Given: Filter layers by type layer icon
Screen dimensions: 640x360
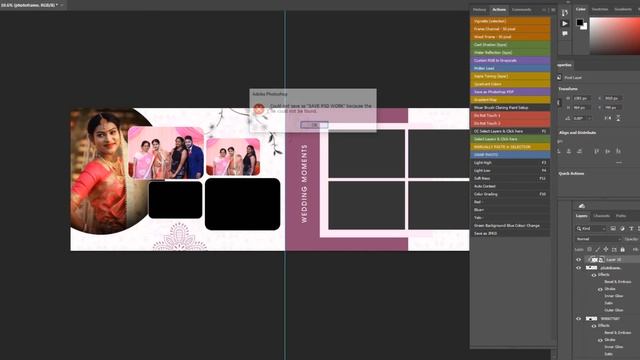Looking at the screenshot, I should click(631, 229).
